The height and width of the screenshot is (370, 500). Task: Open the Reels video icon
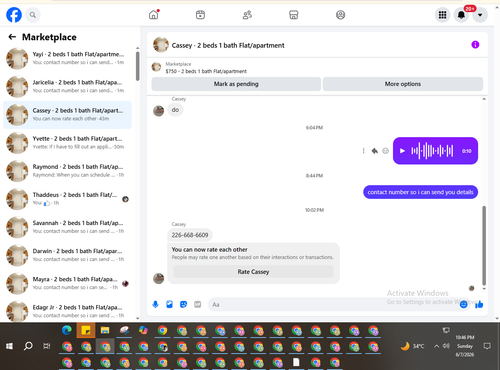click(x=200, y=15)
